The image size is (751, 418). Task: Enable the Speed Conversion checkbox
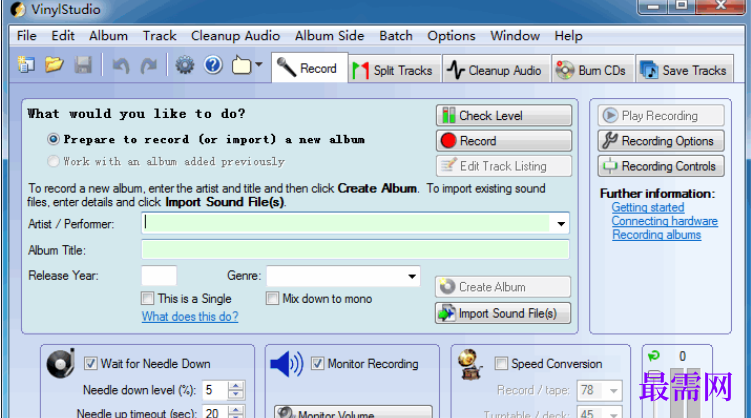coord(501,363)
